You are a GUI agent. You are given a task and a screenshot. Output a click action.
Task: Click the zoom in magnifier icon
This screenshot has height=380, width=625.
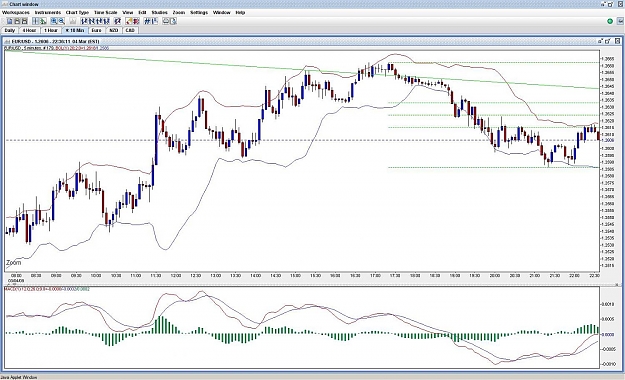click(54, 21)
